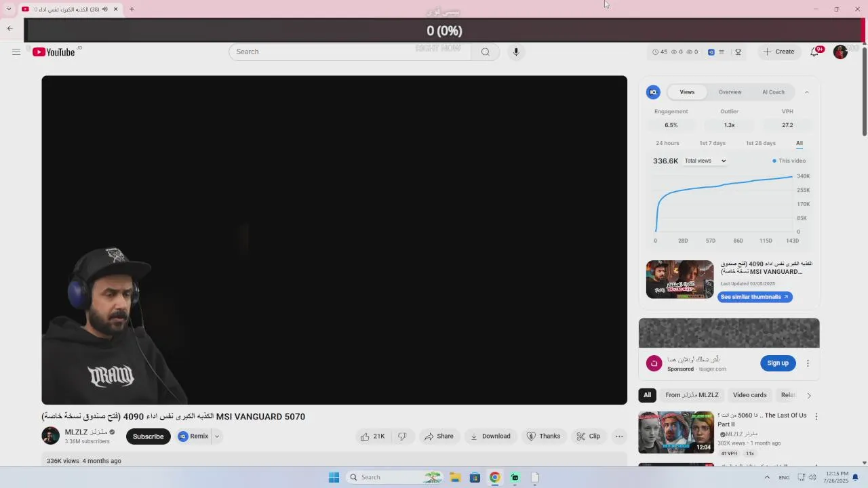Screen dimensions: 868x488
Task: Like the video with thumbs up
Action: (x=372, y=436)
